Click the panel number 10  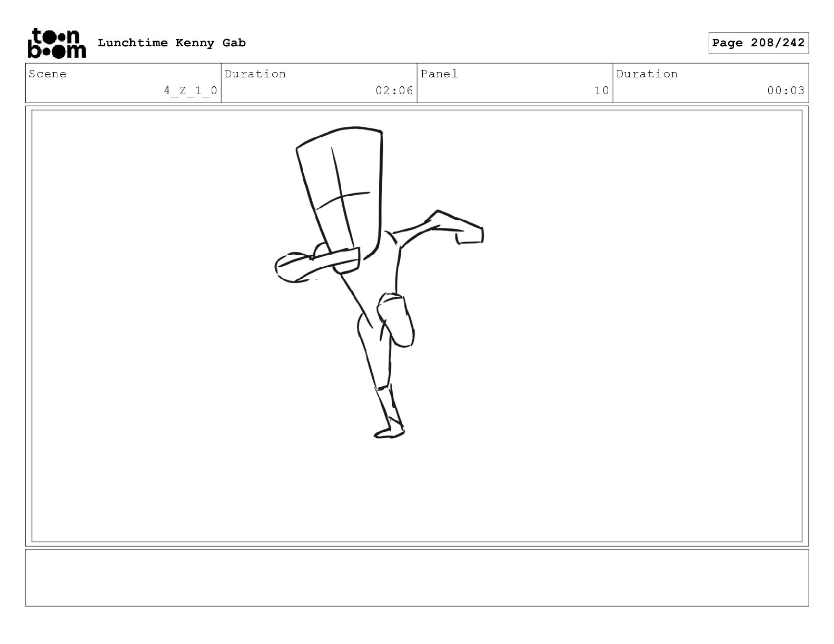pyautogui.click(x=602, y=90)
